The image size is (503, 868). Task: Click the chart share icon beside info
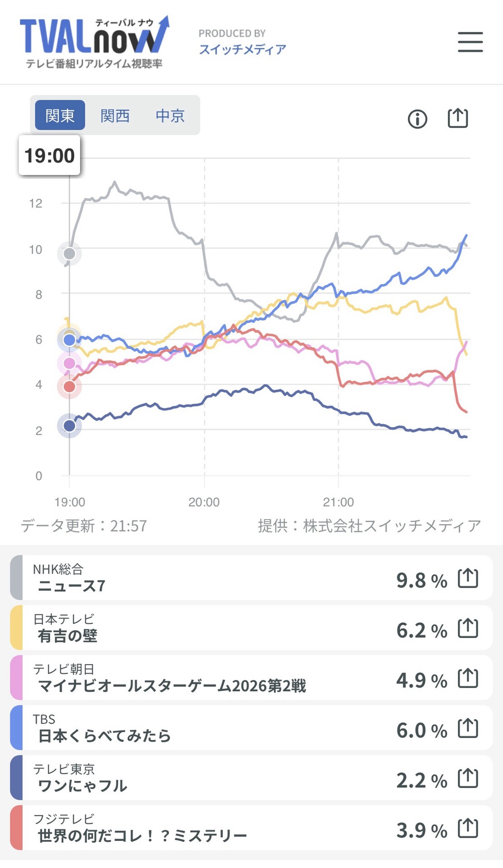[458, 118]
